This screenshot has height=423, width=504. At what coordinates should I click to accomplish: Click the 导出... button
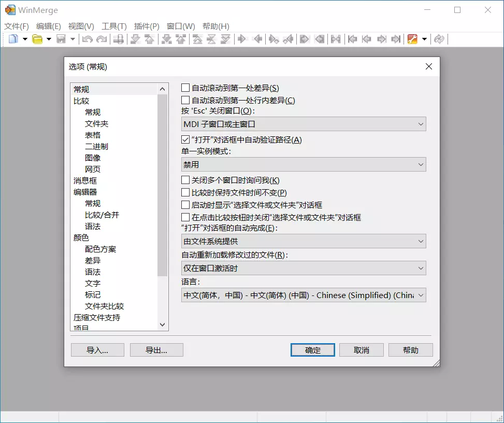pos(156,350)
